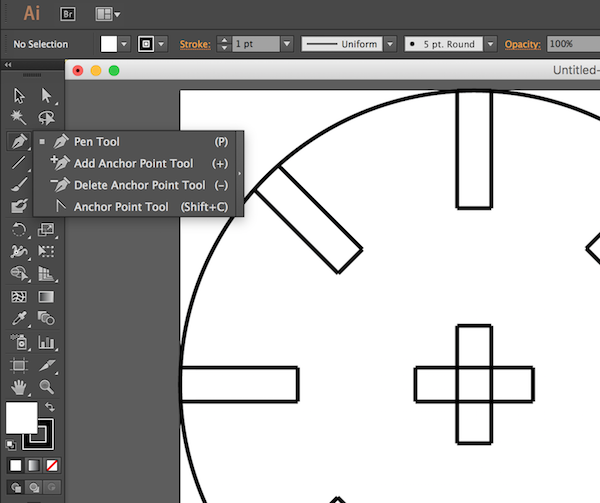The image size is (600, 503).
Task: Select the Lasso tool
Action: (46, 117)
